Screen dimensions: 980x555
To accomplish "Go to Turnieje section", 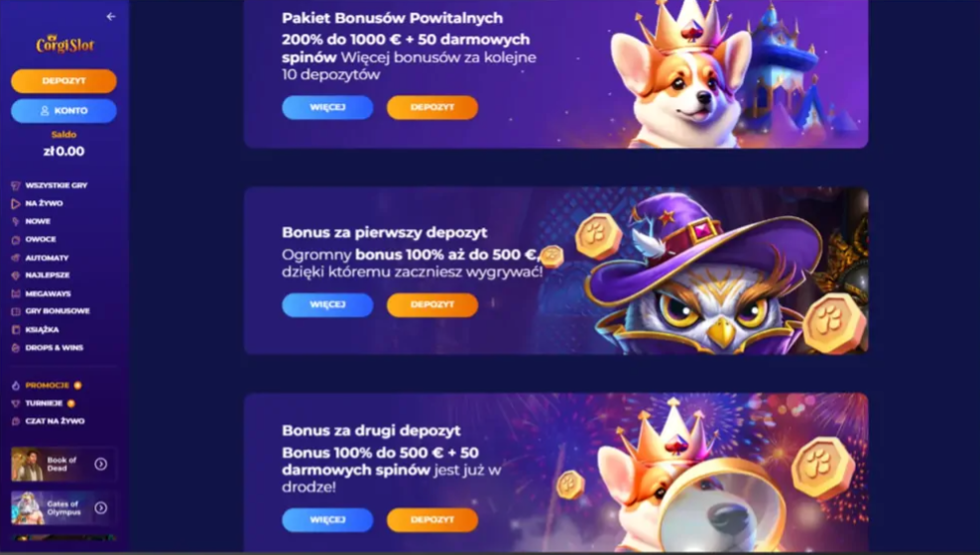I will (43, 403).
